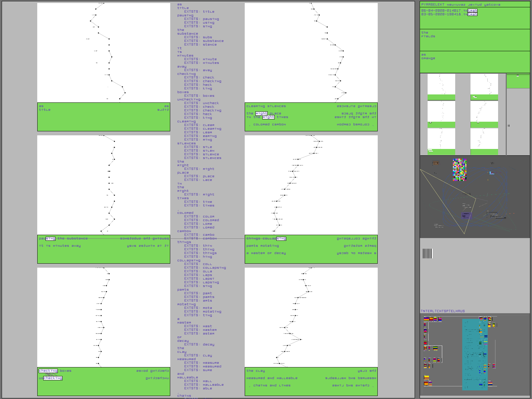This screenshot has height=399, width=532.
Task: Open file 03-05-2020-190418.intrah
Action: (449, 14)
